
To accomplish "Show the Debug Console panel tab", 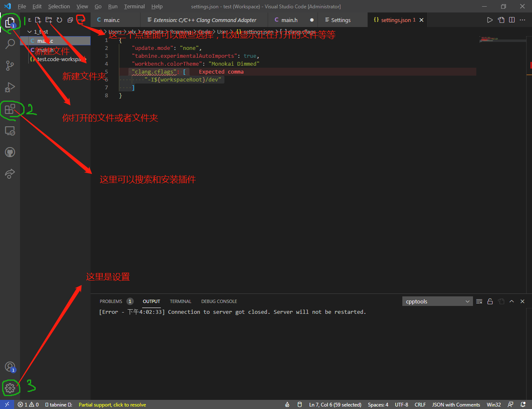I will [x=219, y=301].
